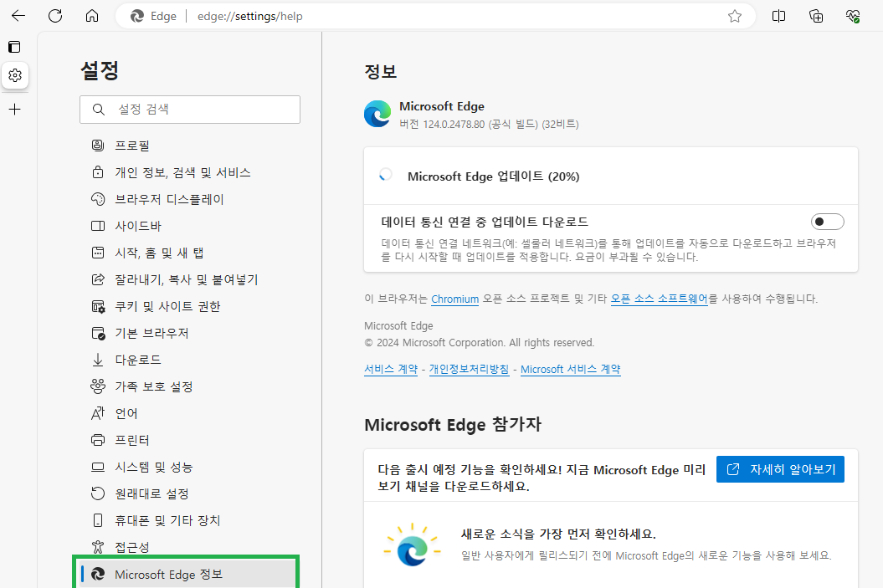The image size is (883, 588).
Task: Click the 시스템 및 성능 laptop icon
Action: (x=98, y=467)
